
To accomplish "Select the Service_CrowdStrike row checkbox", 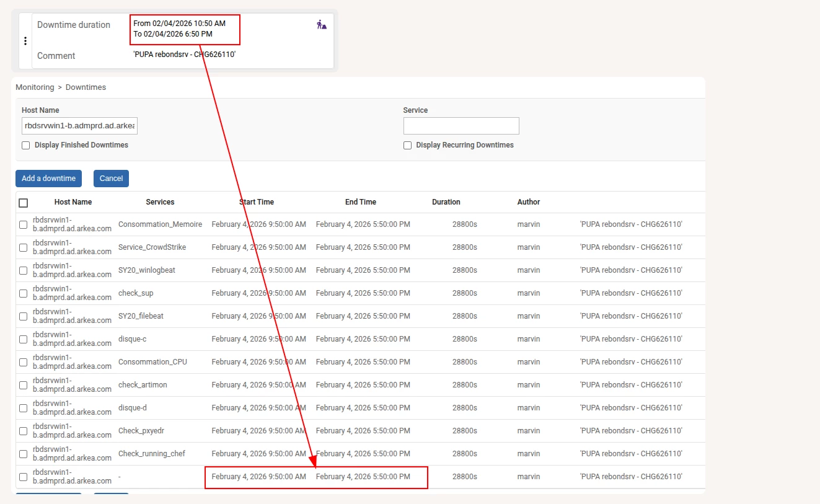I will click(24, 247).
